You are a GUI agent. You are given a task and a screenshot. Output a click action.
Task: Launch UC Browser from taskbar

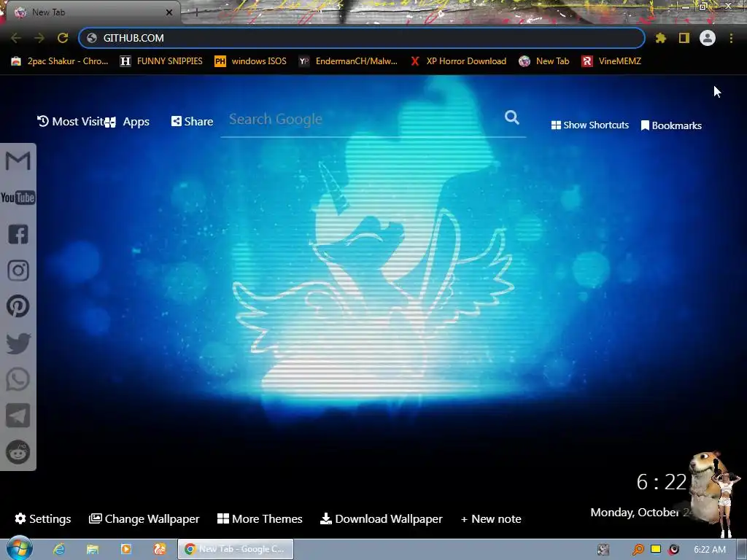160,549
